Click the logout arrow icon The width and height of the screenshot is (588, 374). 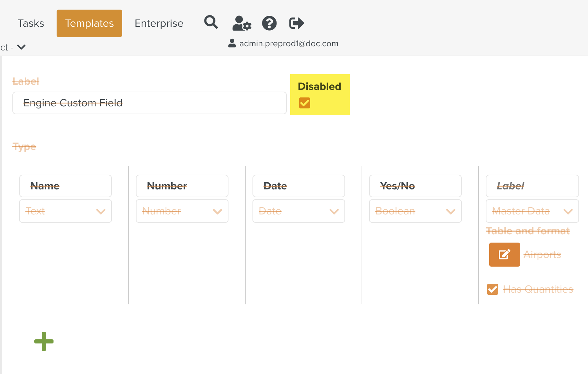[x=296, y=23]
